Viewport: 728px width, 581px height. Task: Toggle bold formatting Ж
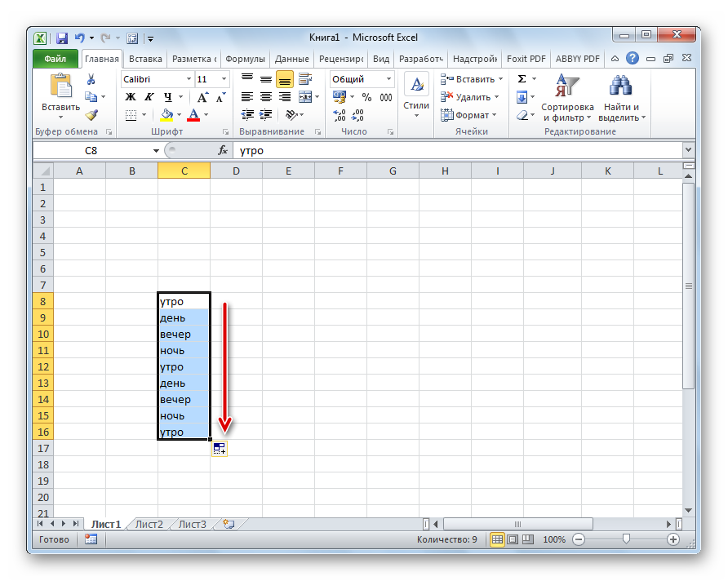point(130,97)
